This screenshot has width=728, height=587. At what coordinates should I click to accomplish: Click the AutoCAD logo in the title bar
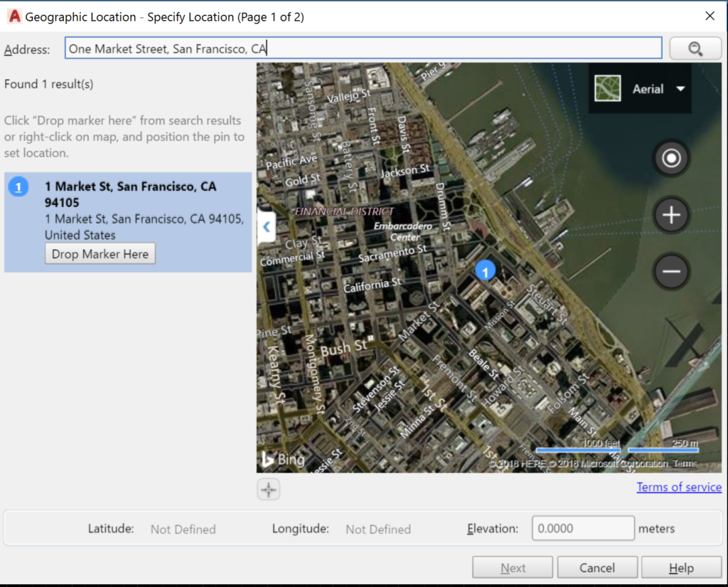click(14, 16)
